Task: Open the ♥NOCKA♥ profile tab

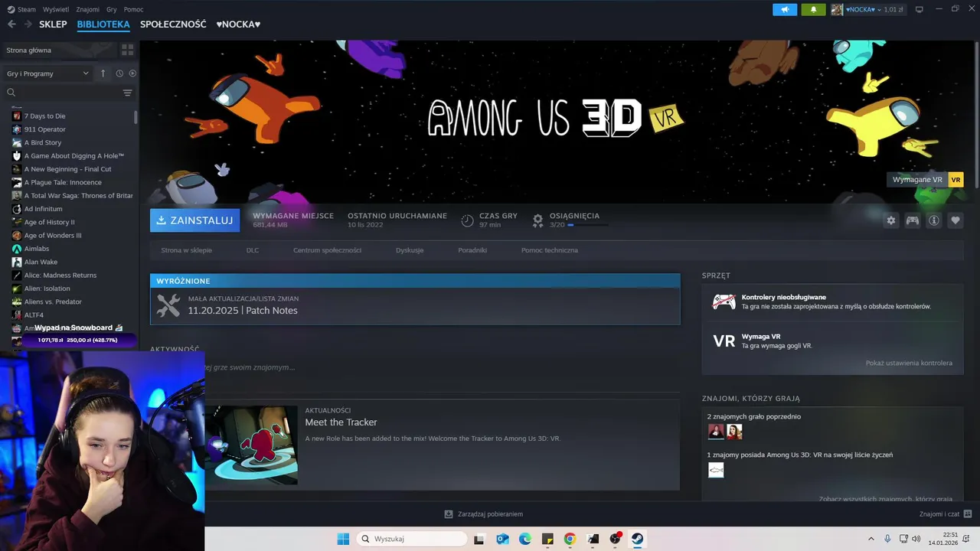Action: 238,24
